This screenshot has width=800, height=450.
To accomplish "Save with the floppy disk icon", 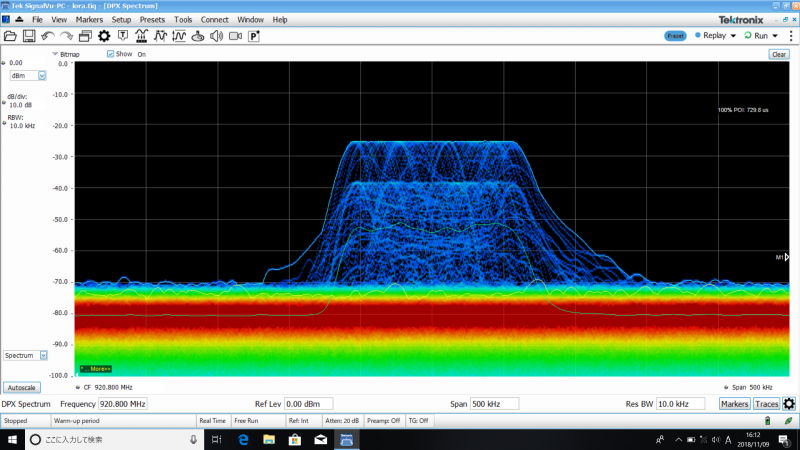I will (29, 36).
